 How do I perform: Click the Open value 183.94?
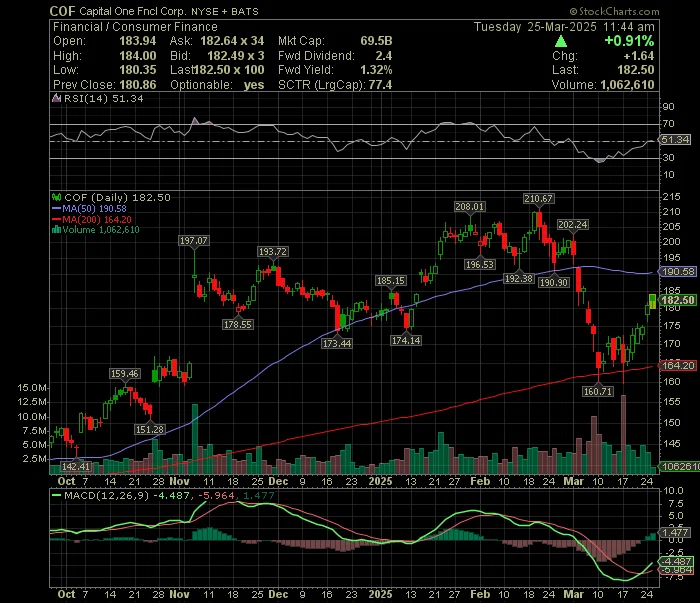coord(138,41)
